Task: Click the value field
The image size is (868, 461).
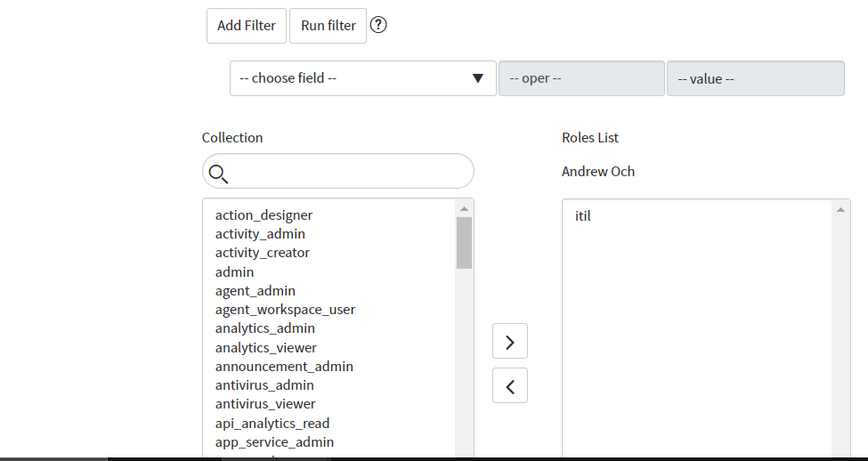Action: (x=756, y=78)
